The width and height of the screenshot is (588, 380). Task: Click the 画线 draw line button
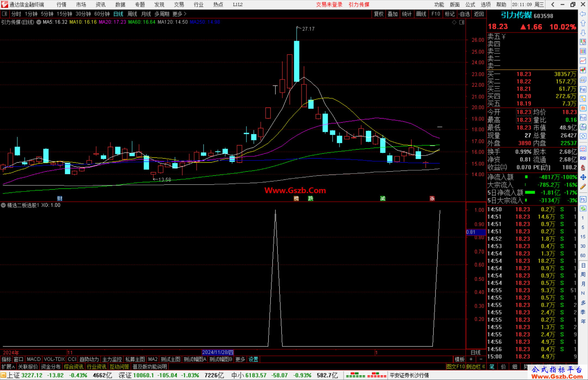421,14
